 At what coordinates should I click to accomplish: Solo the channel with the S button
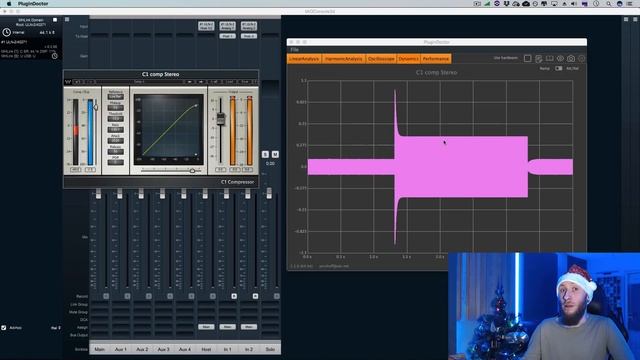265,154
